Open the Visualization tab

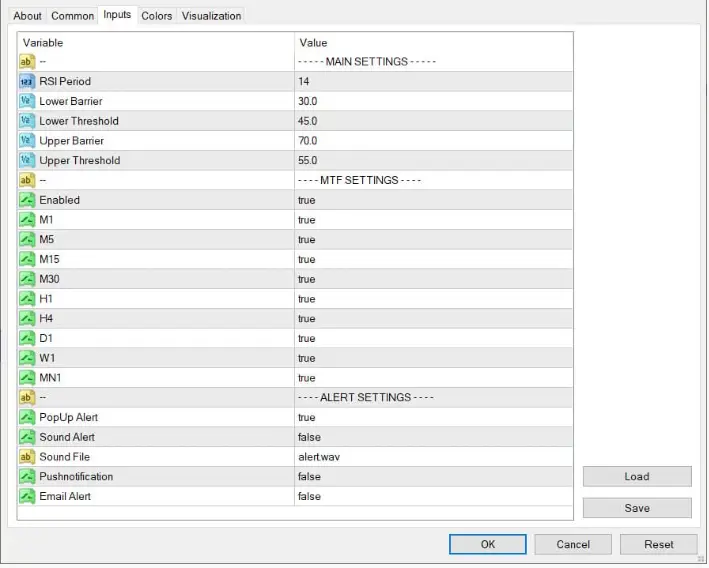click(211, 16)
